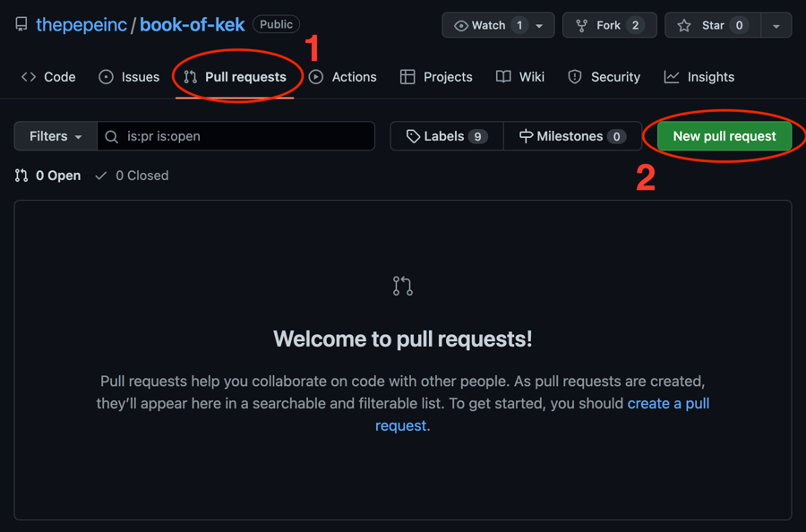This screenshot has width=806, height=532.
Task: Select the Pull requests tab
Action: [235, 77]
